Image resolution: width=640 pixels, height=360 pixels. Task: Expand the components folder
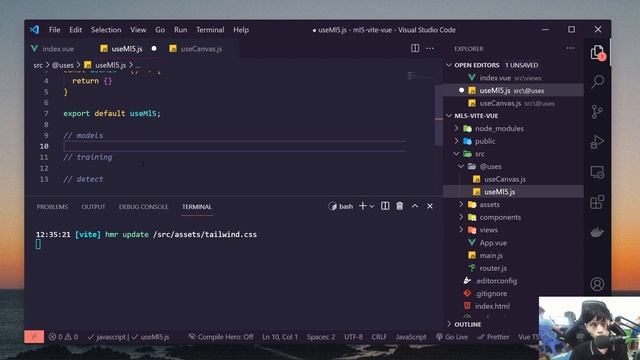(x=461, y=217)
